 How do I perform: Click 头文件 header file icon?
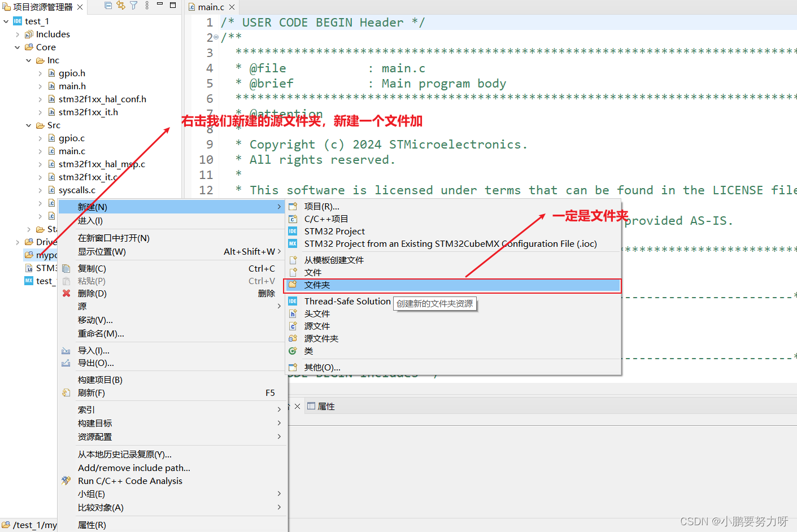(293, 313)
